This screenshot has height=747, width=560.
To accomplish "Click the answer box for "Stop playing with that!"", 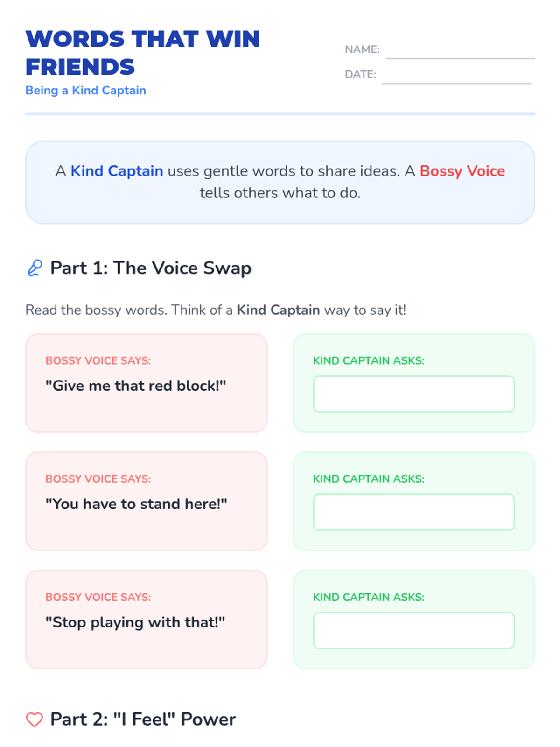I will pyautogui.click(x=414, y=630).
